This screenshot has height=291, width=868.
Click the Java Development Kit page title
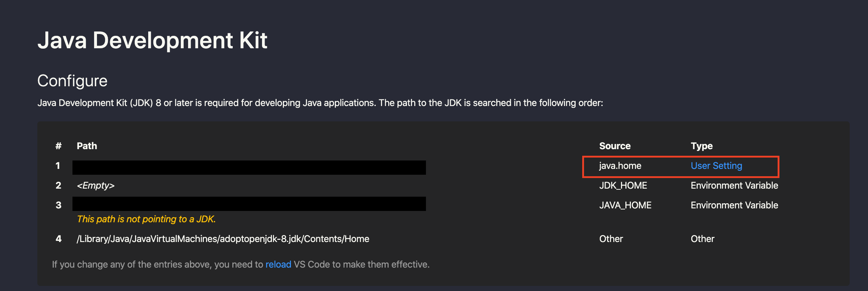click(152, 40)
